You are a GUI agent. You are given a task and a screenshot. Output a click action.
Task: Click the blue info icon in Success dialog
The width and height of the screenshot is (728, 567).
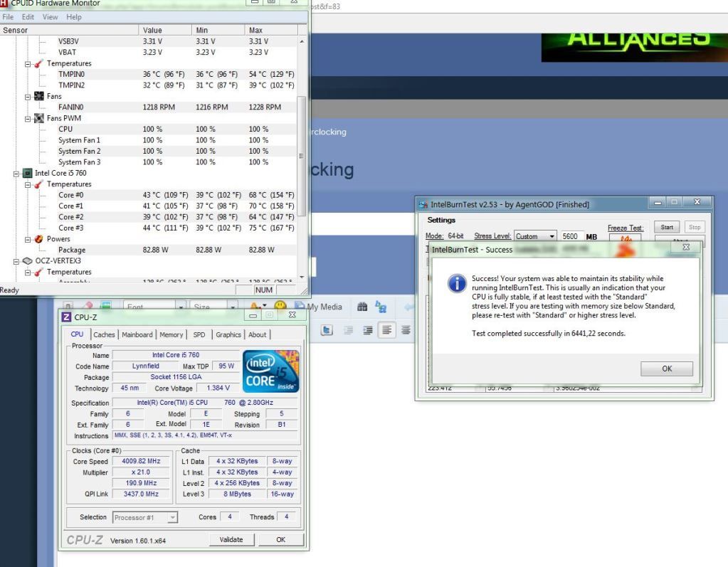[x=457, y=283]
